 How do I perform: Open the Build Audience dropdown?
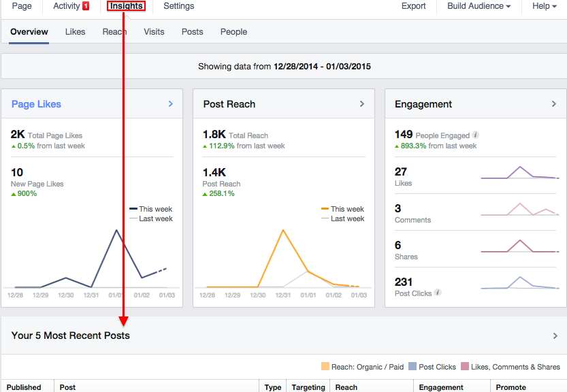coord(479,6)
